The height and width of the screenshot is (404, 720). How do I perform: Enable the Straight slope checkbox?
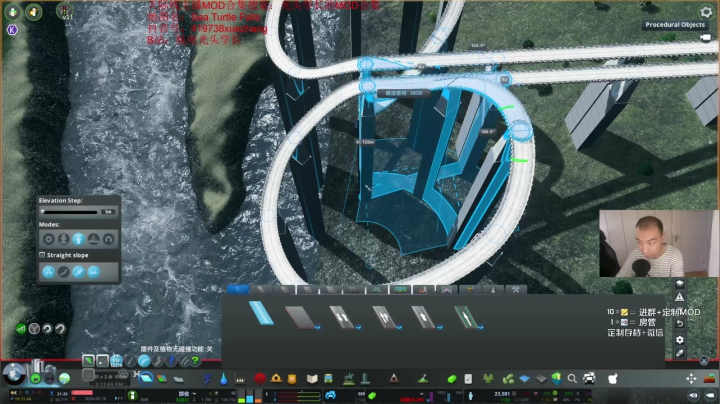click(42, 255)
